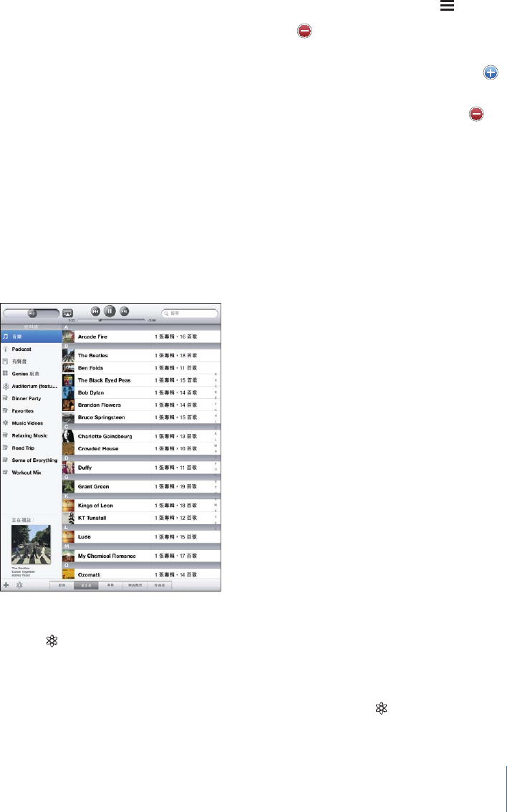Open the AirPlay output icon
The image size is (507, 812).
click(x=68, y=314)
